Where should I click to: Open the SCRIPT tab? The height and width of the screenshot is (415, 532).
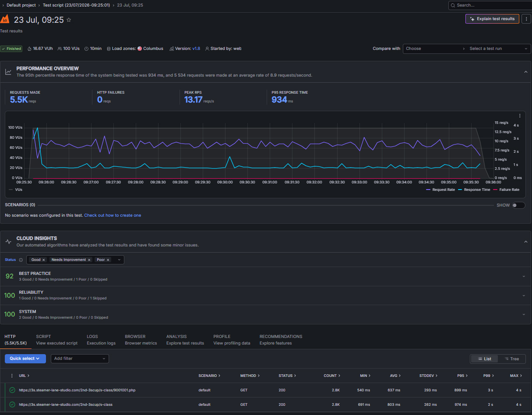pos(57,340)
